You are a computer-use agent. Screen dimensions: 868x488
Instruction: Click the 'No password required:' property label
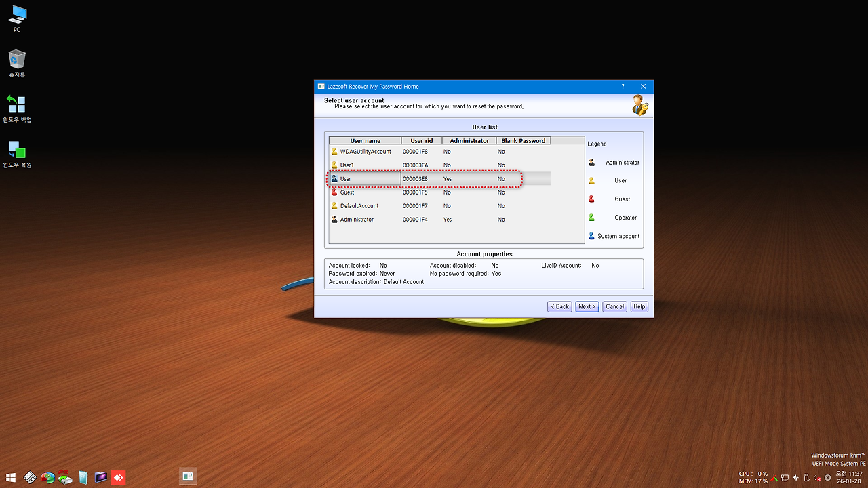[x=459, y=274]
